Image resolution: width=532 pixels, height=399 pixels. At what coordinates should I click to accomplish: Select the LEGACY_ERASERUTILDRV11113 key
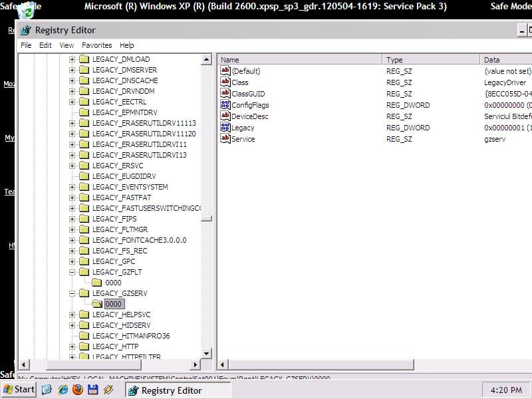pyautogui.click(x=144, y=123)
